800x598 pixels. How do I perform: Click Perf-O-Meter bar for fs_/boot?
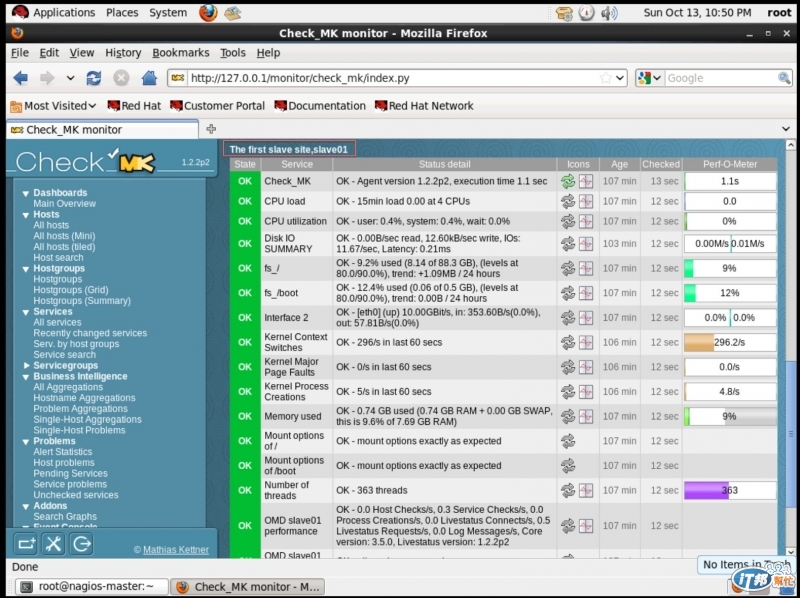click(x=730, y=293)
